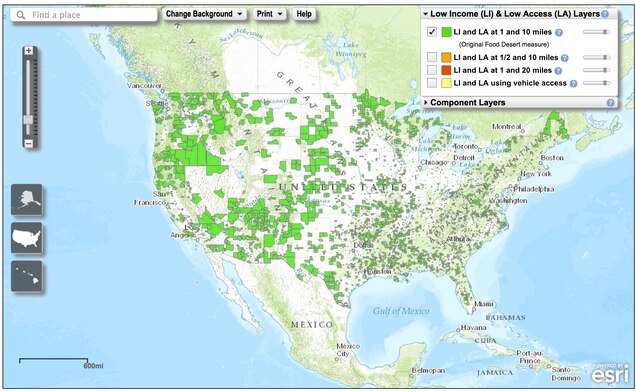Adjust transparency slider for 1 and 10 miles layer

597,32
